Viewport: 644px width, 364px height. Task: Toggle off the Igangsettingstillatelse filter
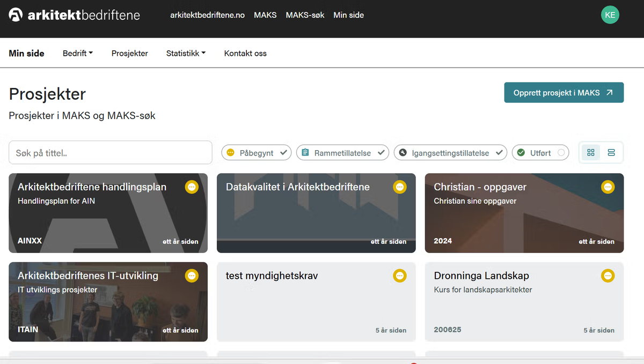pyautogui.click(x=450, y=152)
